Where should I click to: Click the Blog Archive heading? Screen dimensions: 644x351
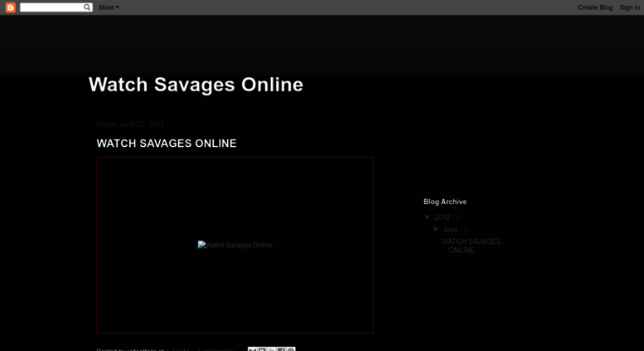tap(445, 202)
